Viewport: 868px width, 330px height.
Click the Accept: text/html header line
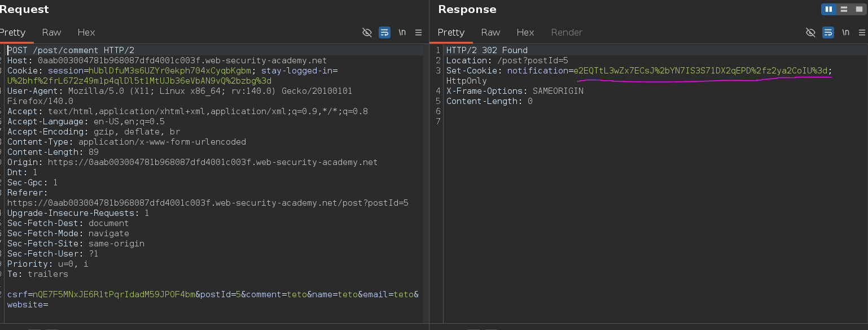coord(187,111)
